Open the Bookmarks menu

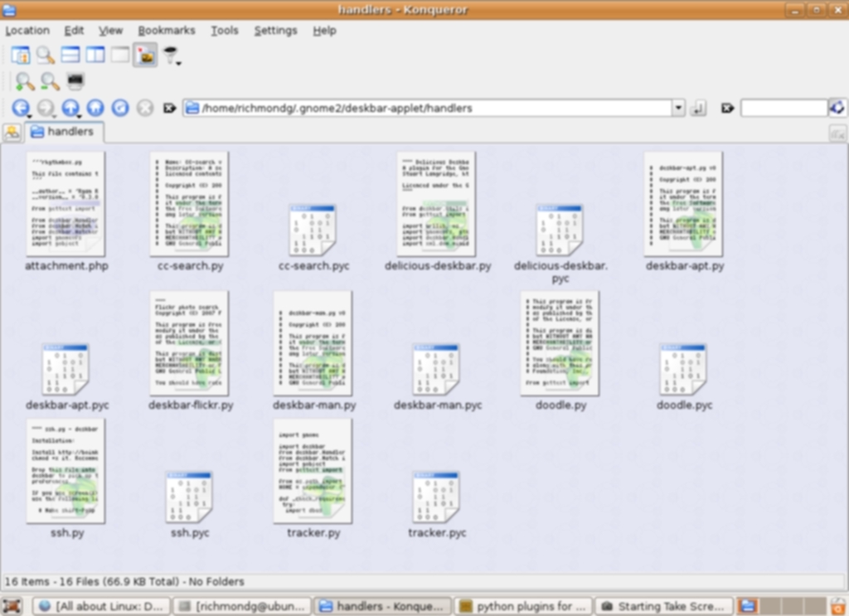click(x=166, y=31)
